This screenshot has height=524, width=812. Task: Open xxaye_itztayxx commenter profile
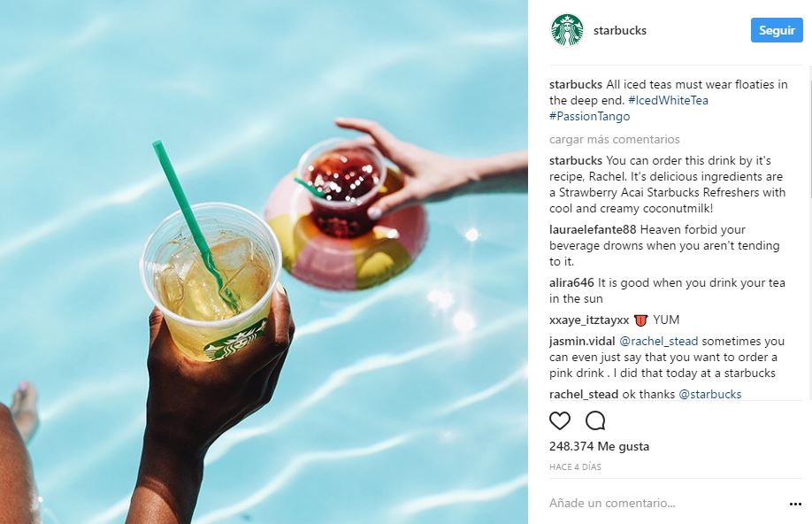pos(589,320)
